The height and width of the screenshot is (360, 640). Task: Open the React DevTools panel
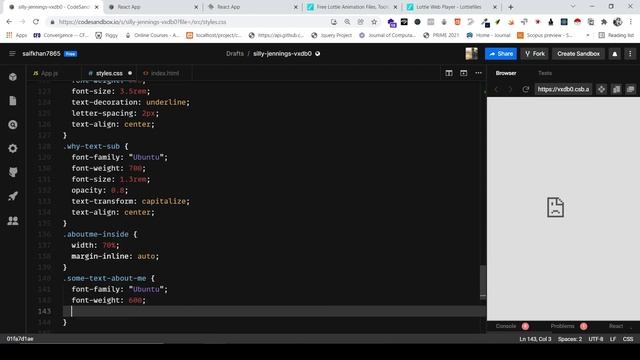[x=616, y=326]
